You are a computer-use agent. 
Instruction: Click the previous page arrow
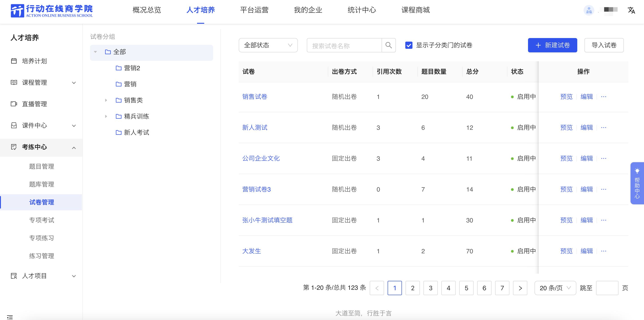pos(377,288)
